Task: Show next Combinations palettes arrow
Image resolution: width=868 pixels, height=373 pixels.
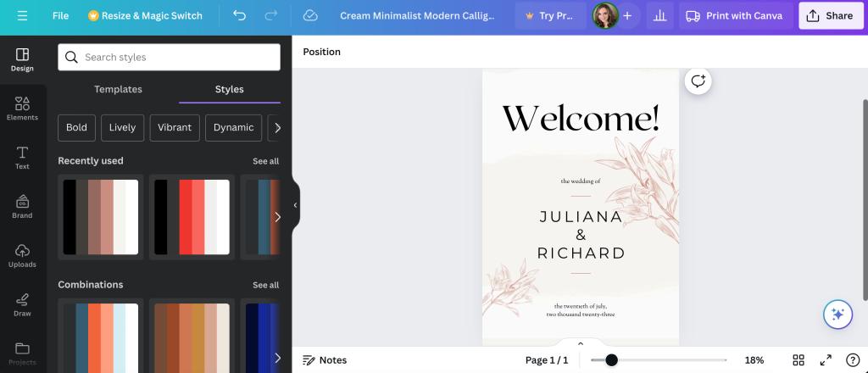Action: 277,358
